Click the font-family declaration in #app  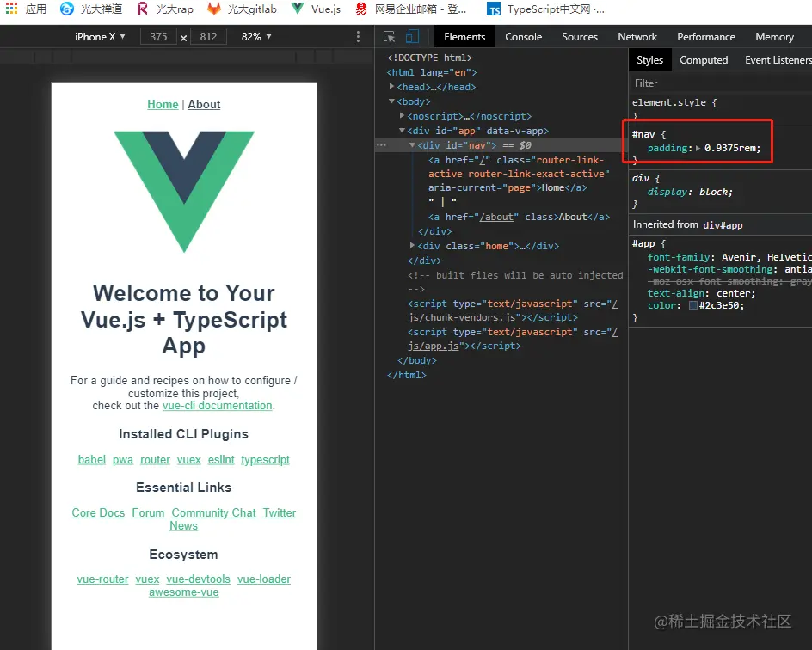729,257
